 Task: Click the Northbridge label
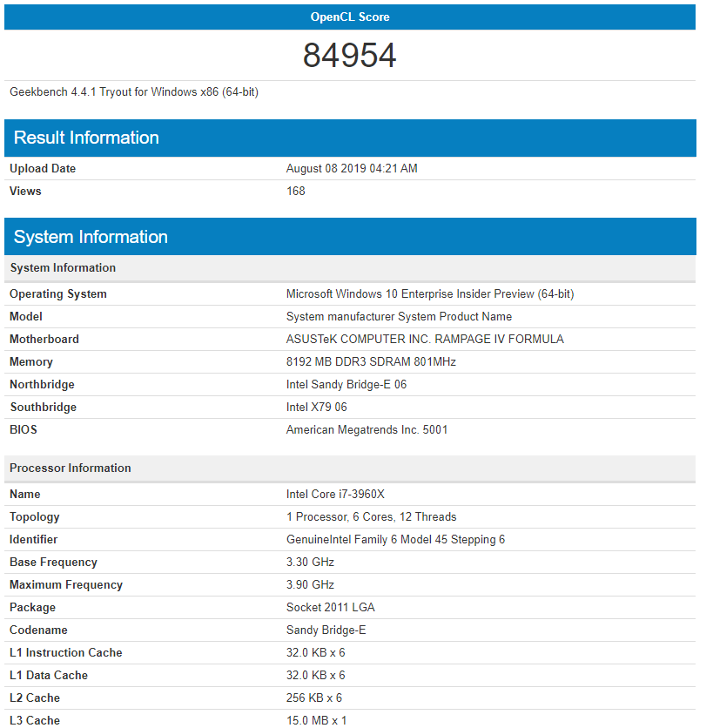43,385
